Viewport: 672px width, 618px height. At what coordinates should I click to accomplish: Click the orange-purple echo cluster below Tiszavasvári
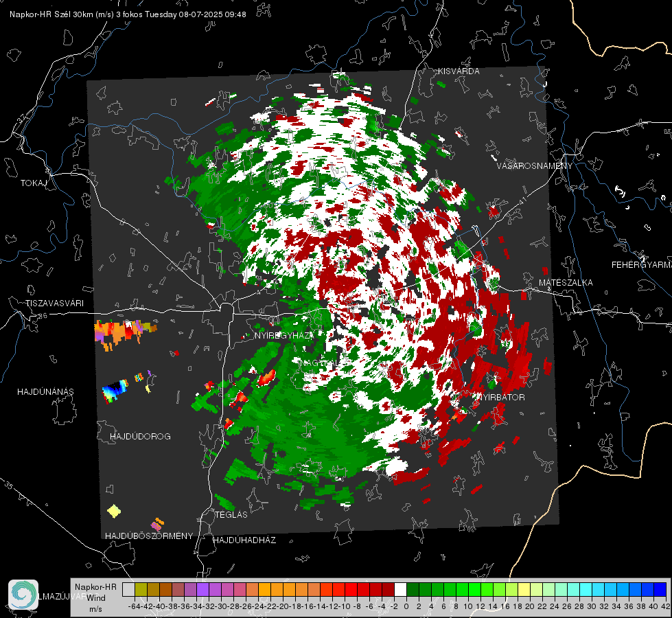(124, 334)
